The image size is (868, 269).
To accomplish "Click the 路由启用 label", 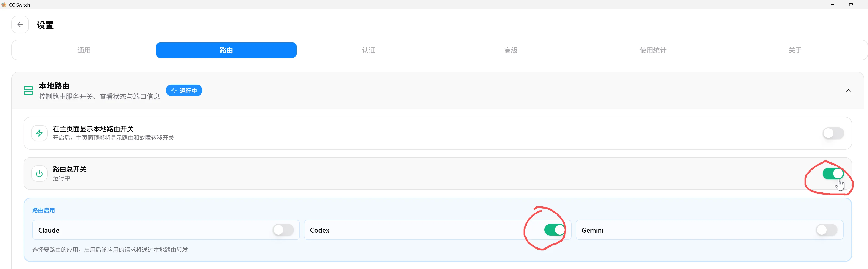I will coord(44,210).
